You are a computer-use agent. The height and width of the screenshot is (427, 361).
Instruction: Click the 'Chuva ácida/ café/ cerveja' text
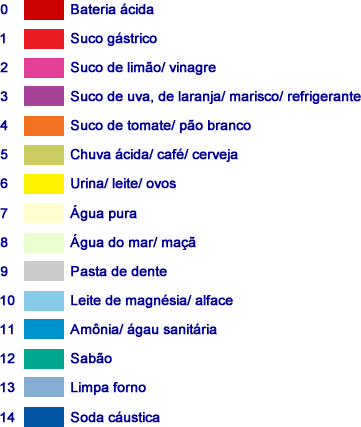[x=154, y=155]
